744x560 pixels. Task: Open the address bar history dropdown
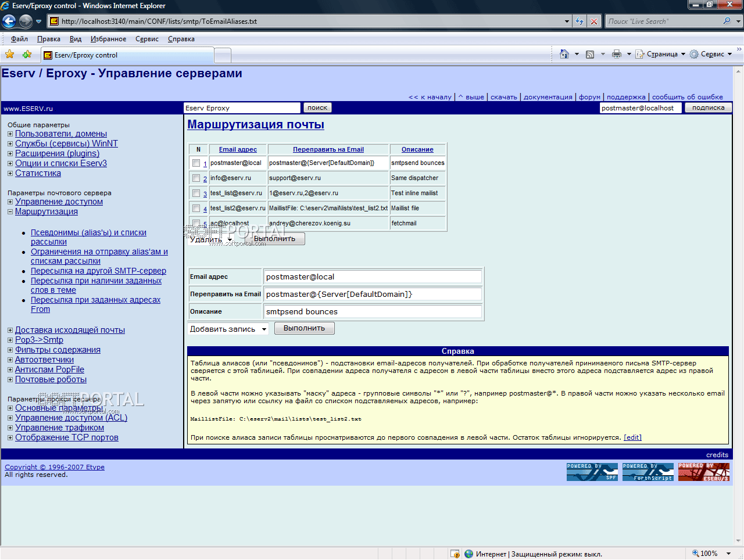coord(567,21)
